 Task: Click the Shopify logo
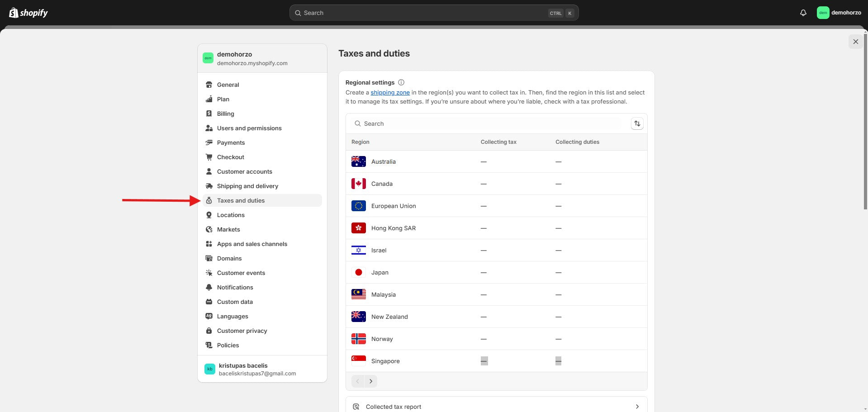(28, 13)
